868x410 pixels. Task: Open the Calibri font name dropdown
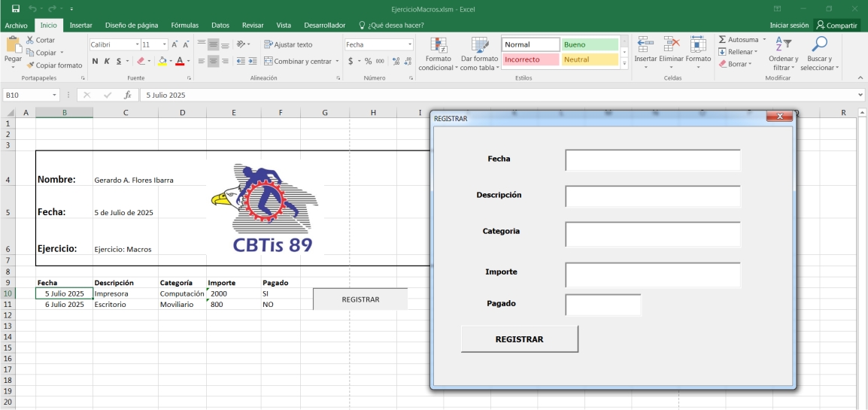coord(137,44)
